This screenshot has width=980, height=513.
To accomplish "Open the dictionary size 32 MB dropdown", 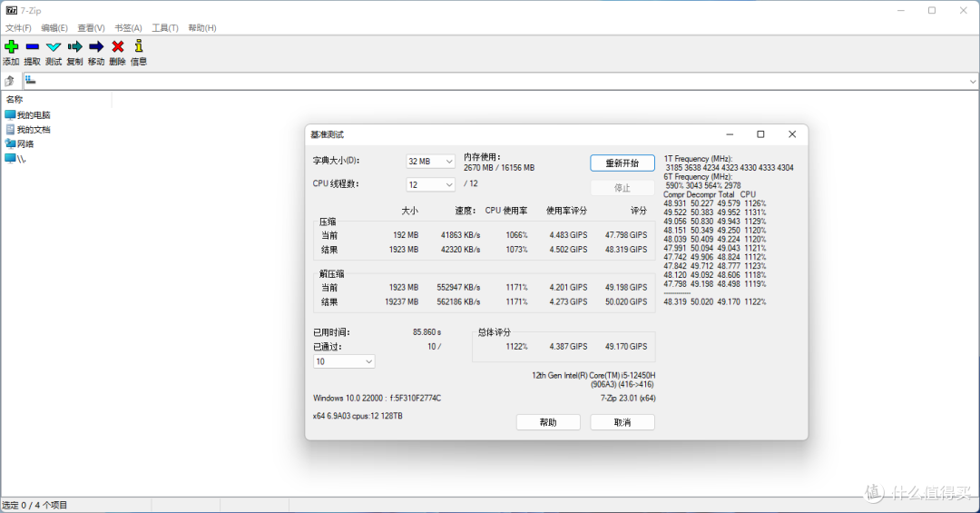I will [x=431, y=162].
